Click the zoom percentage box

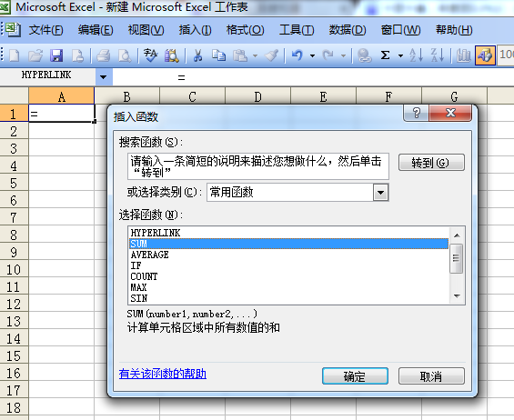[506, 55]
